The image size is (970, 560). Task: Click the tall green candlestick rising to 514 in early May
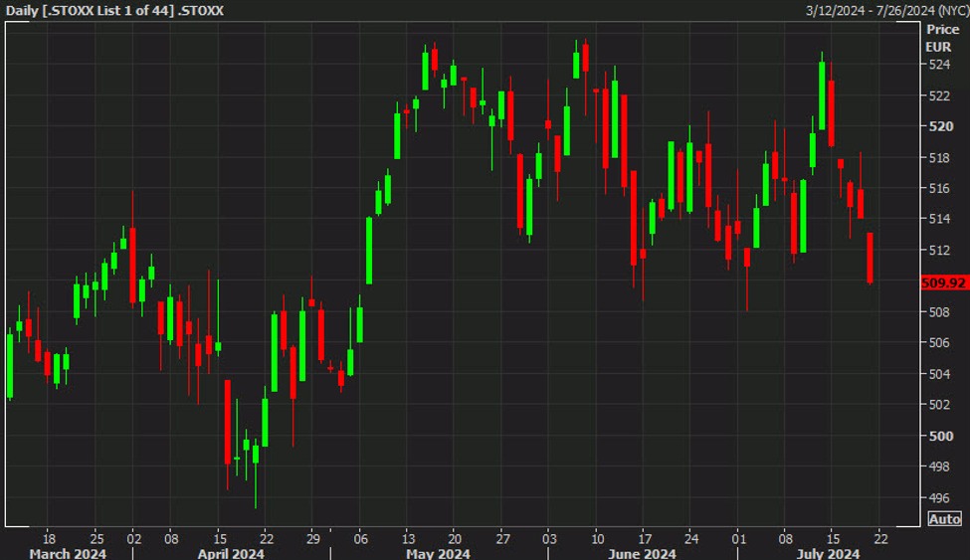click(x=369, y=251)
